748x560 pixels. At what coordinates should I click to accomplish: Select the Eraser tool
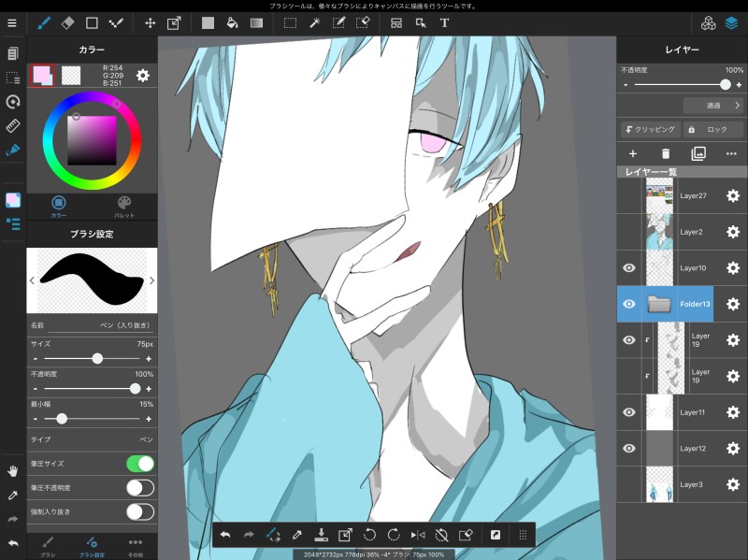(67, 22)
